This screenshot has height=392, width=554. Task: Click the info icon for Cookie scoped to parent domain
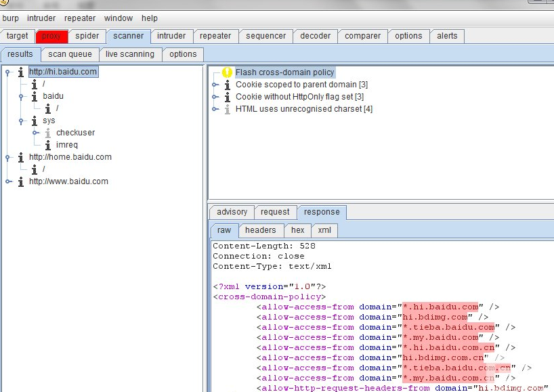pyautogui.click(x=227, y=85)
